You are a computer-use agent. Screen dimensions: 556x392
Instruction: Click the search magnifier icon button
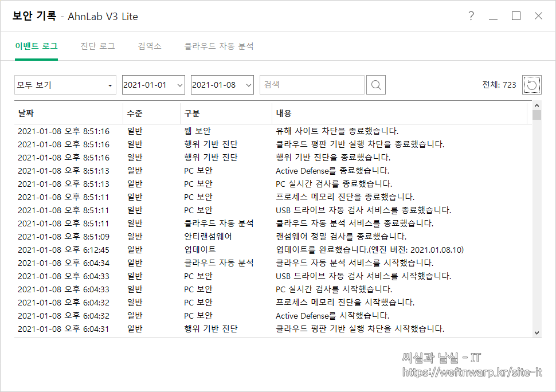pyautogui.click(x=376, y=85)
